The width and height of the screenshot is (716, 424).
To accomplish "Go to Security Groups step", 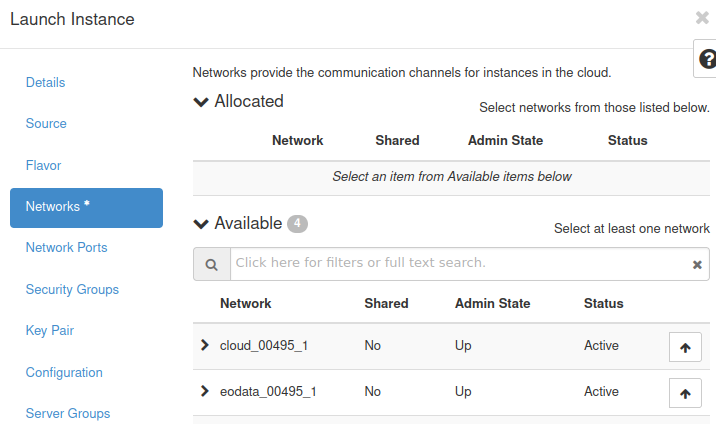I will [x=72, y=289].
